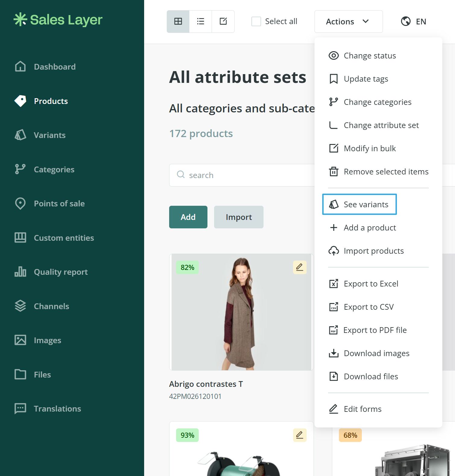Screen dimensions: 455x476
Task: Open Points of sale
Action: pyautogui.click(x=50, y=203)
